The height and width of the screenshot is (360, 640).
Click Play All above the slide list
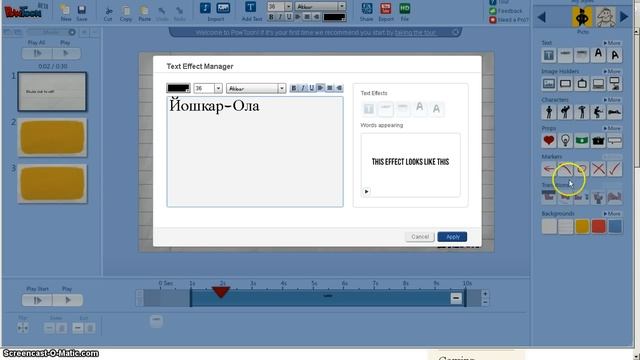37,53
